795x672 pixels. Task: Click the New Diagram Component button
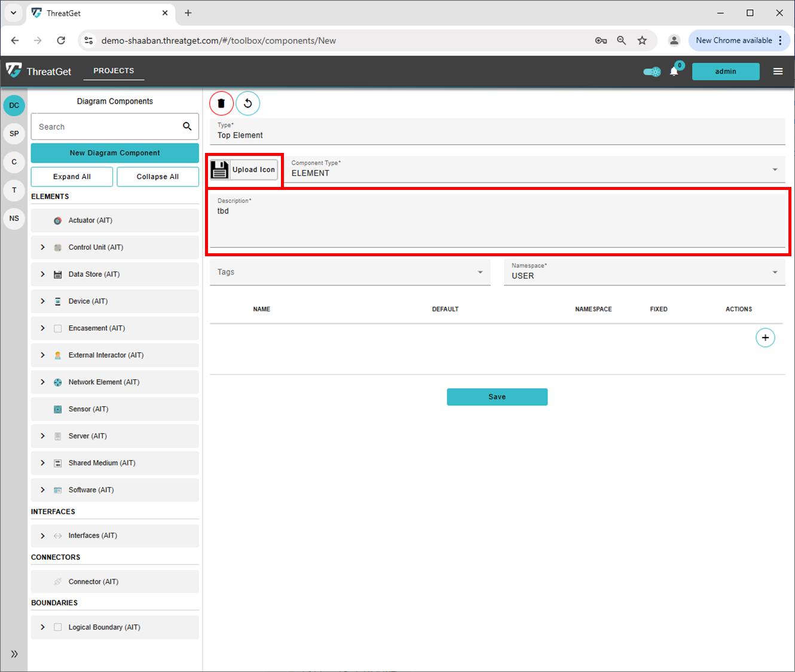pos(115,153)
